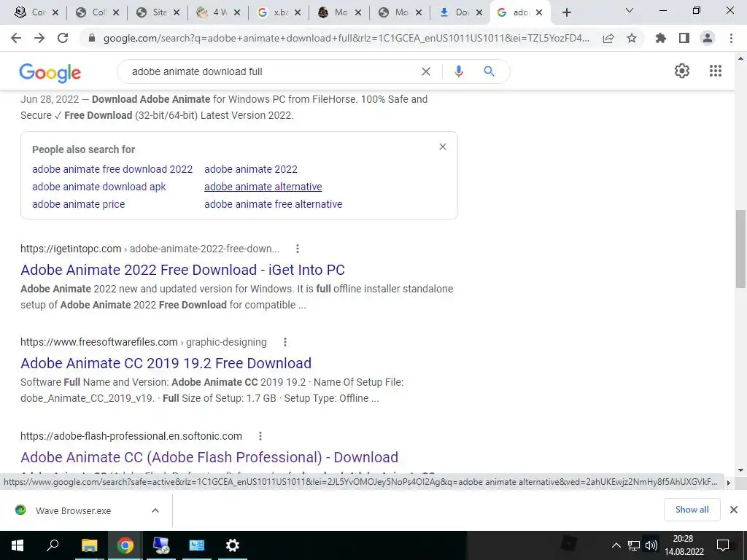Open the taskbar clock showing 20:28
The width and height of the screenshot is (747, 560).
coord(684,545)
